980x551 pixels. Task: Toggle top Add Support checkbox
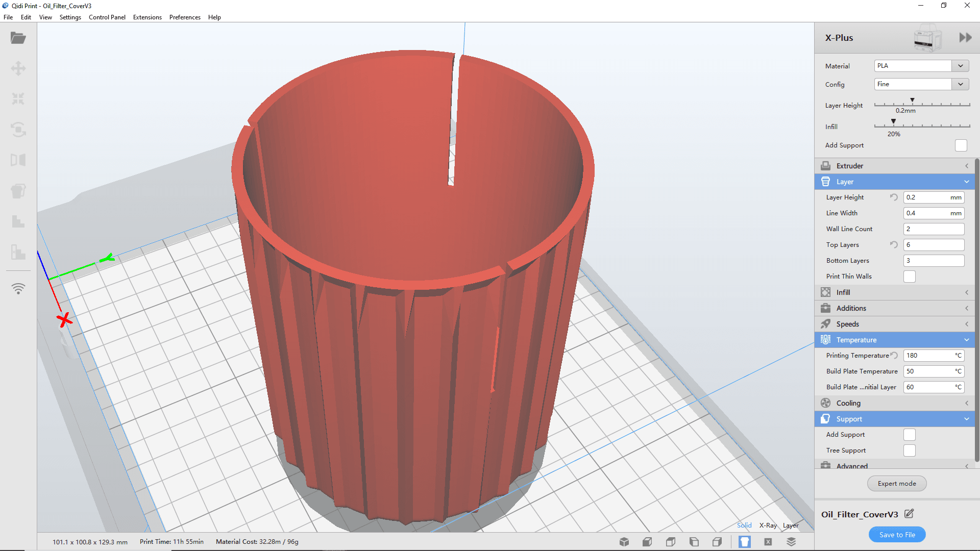click(x=961, y=145)
